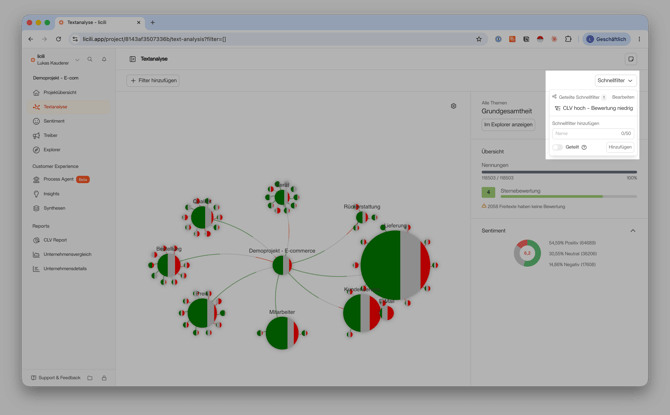670x415 pixels.
Task: Click the Unternehmensdetails bar chart icon
Action: 36,269
